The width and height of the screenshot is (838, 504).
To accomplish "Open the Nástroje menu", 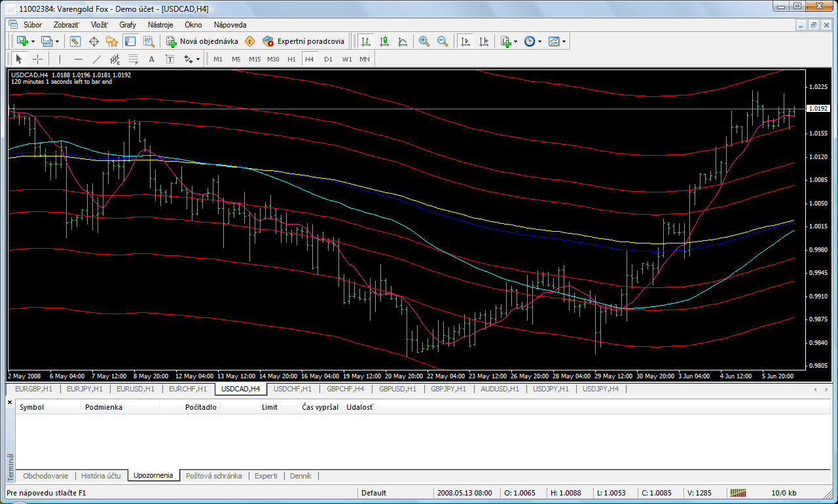I will click(x=160, y=25).
